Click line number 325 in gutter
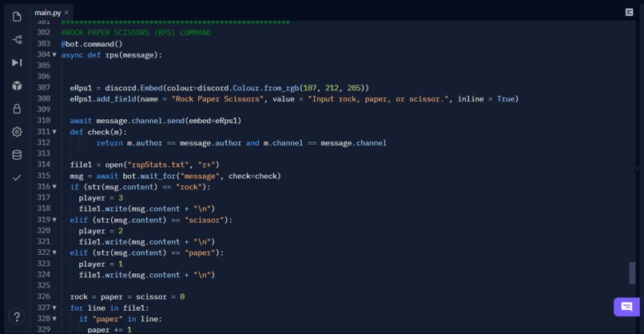Viewport: 644px width, 334px height. point(43,285)
